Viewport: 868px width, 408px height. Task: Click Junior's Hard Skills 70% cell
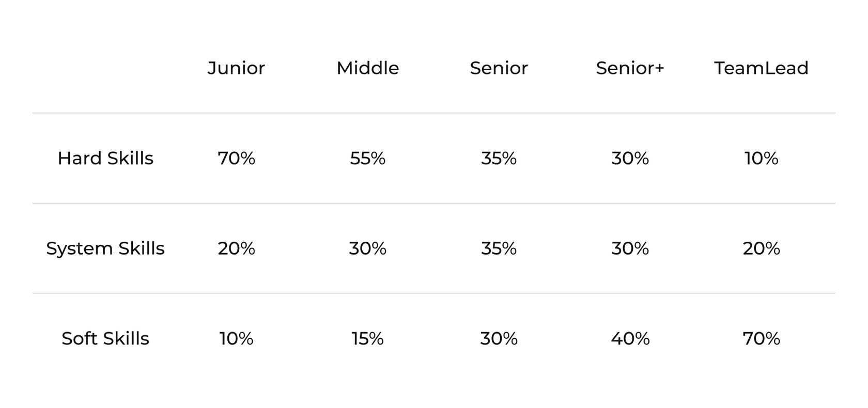[x=236, y=158]
